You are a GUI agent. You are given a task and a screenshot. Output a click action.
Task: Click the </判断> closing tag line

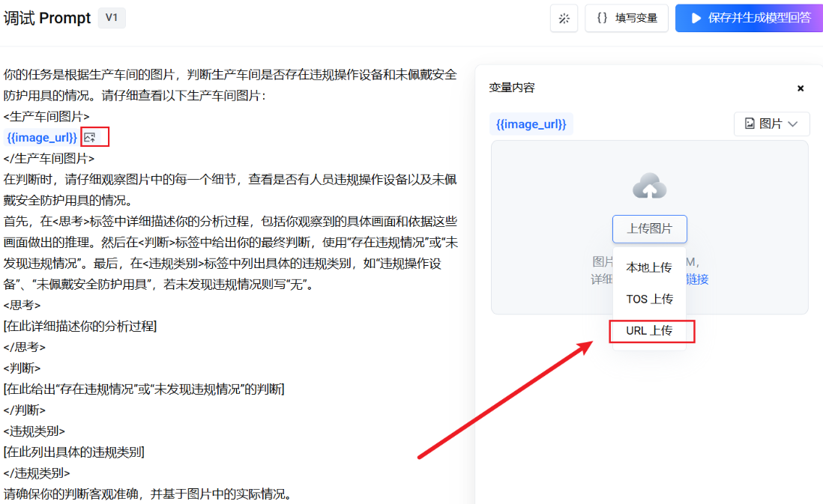pyautogui.click(x=25, y=410)
